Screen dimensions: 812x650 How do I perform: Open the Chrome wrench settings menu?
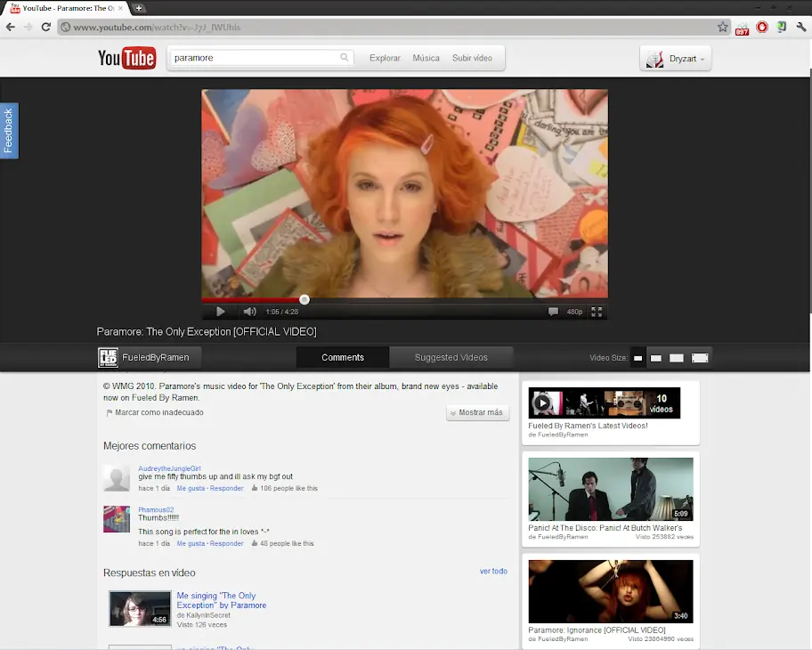point(801,27)
